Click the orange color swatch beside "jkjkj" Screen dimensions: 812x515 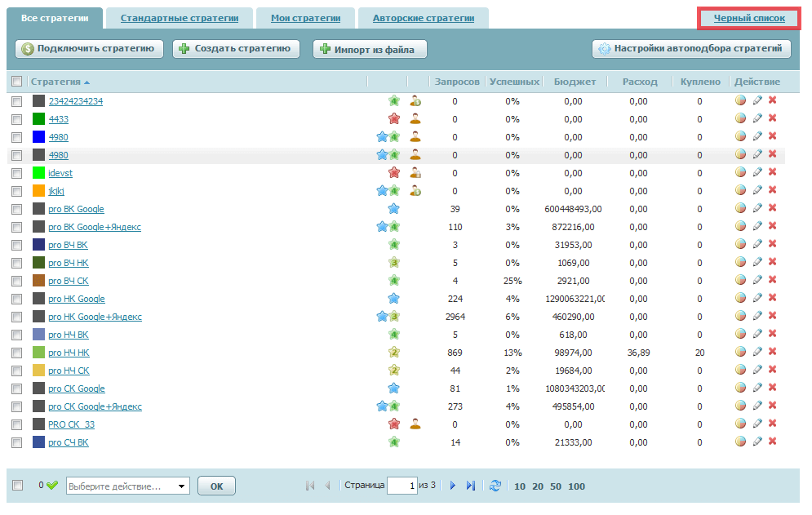point(39,191)
